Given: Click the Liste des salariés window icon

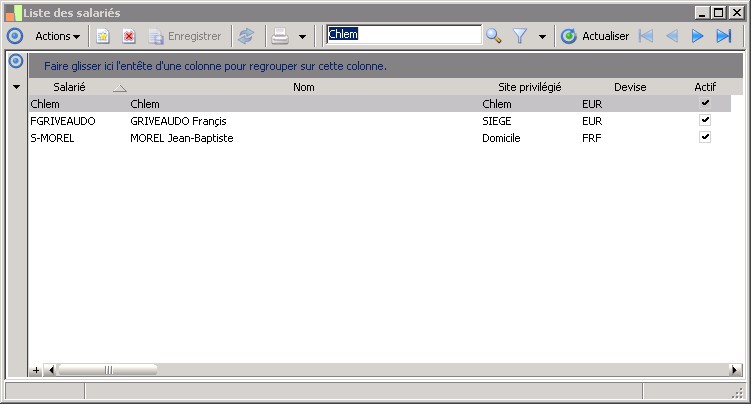Looking at the screenshot, I should coord(13,13).
